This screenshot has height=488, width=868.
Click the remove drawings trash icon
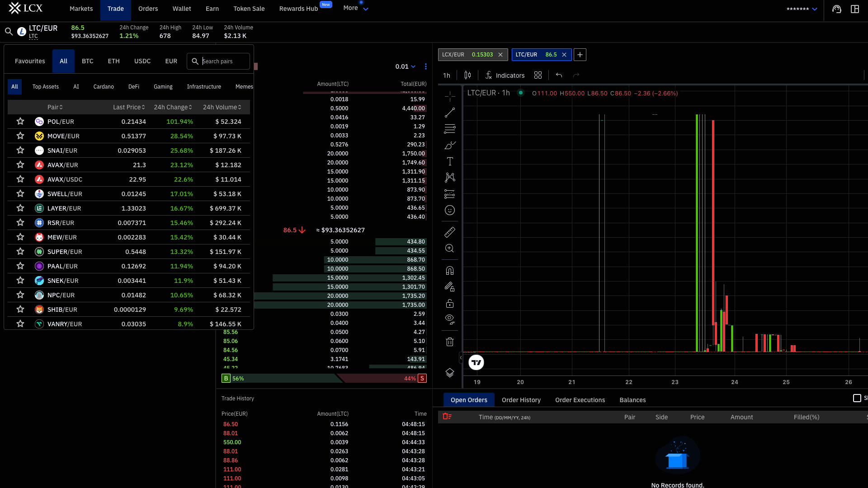coord(450,342)
